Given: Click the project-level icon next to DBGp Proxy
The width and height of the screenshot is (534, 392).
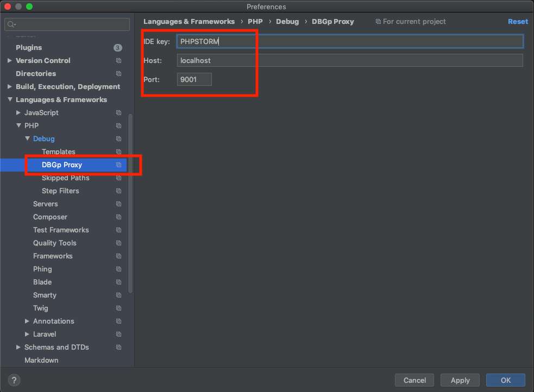Looking at the screenshot, I should click(118, 165).
